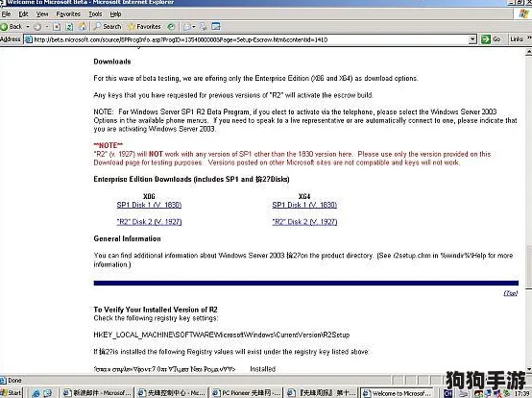Open the Back history dropdown arrow
The width and height of the screenshot is (532, 398).
click(28, 27)
